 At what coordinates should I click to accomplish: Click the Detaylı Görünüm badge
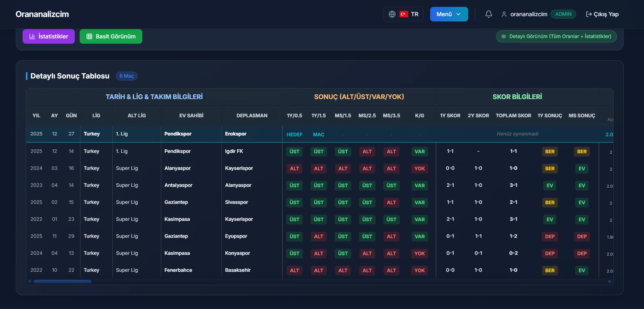556,36
